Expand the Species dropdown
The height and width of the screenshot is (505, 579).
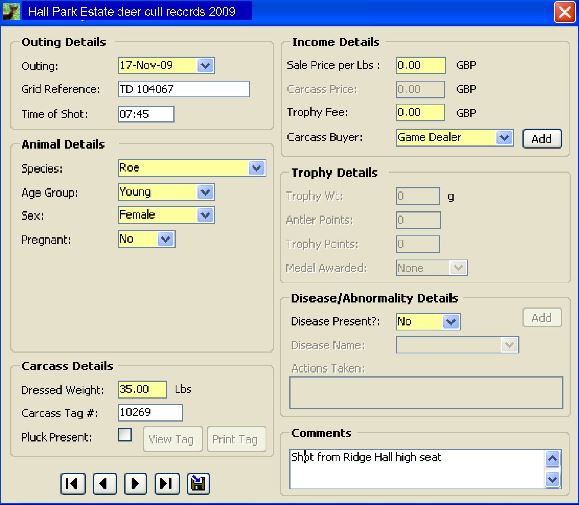(257, 168)
